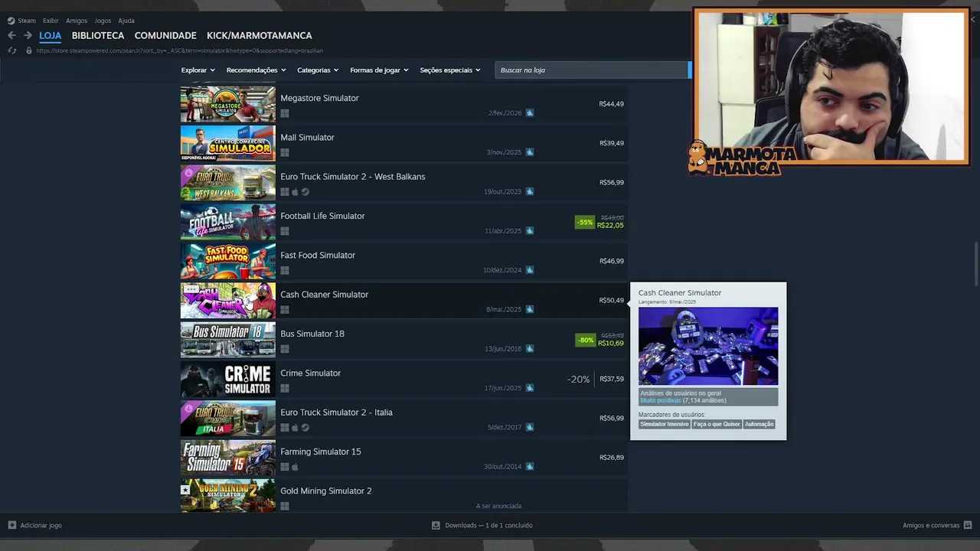The image size is (980, 551).
Task: Open the friends chat icon at bottom right
Action: [x=969, y=525]
